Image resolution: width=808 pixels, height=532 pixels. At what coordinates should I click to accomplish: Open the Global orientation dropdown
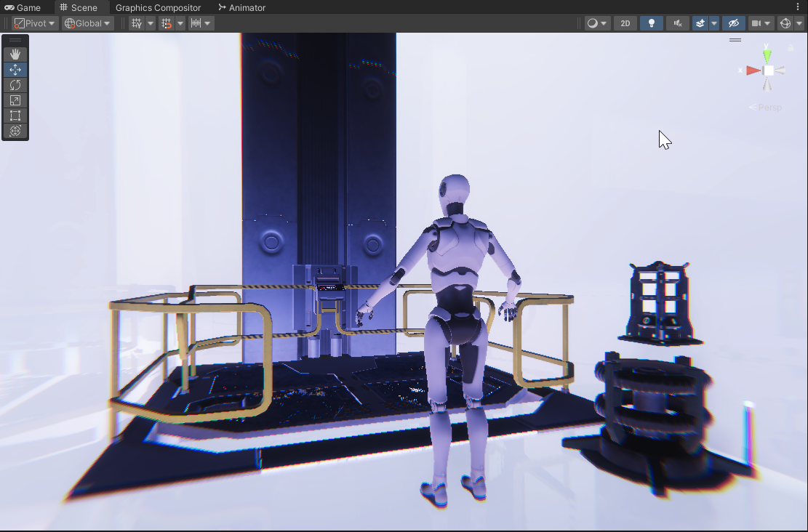[x=87, y=23]
